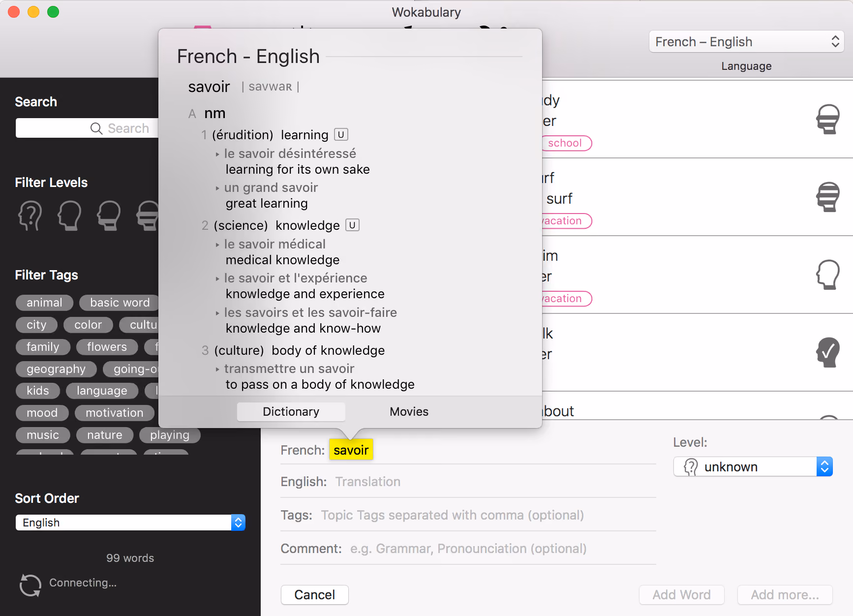Click the magnifier icon in the search field
This screenshot has width=853, height=616.
(96, 128)
